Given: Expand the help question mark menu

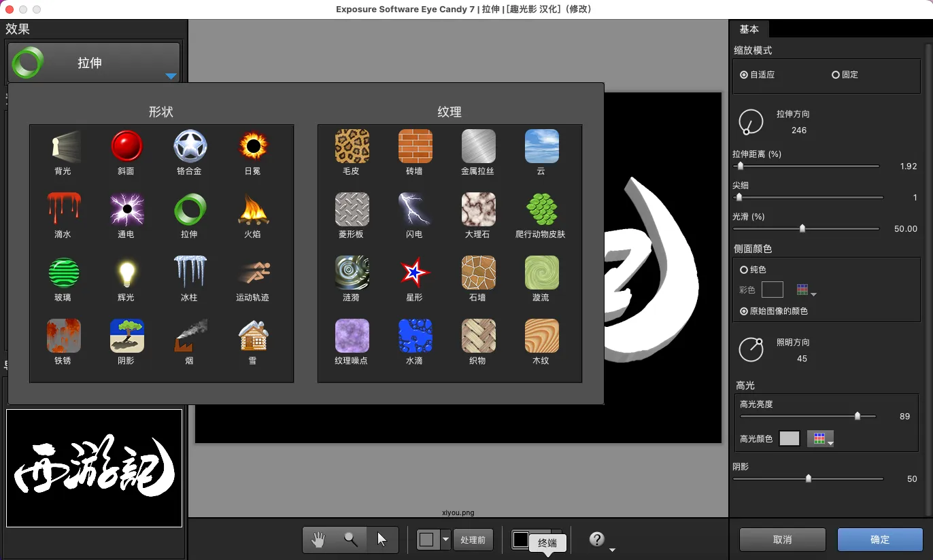Looking at the screenshot, I should 601,540.
